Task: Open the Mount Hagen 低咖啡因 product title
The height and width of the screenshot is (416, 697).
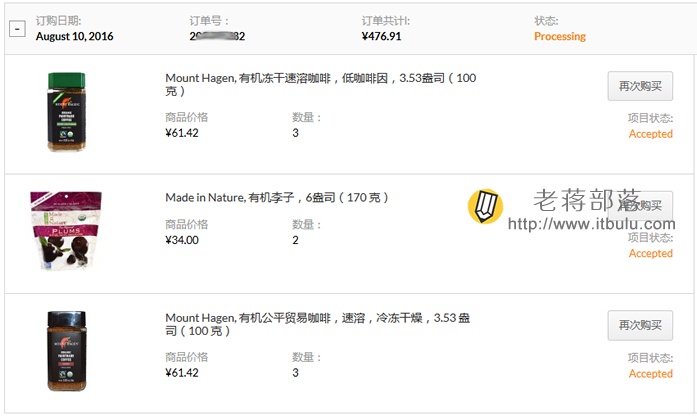Action: pos(320,84)
